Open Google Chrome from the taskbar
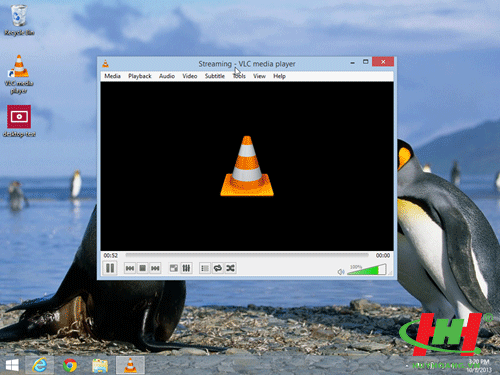The width and height of the screenshot is (500, 375). pyautogui.click(x=70, y=365)
